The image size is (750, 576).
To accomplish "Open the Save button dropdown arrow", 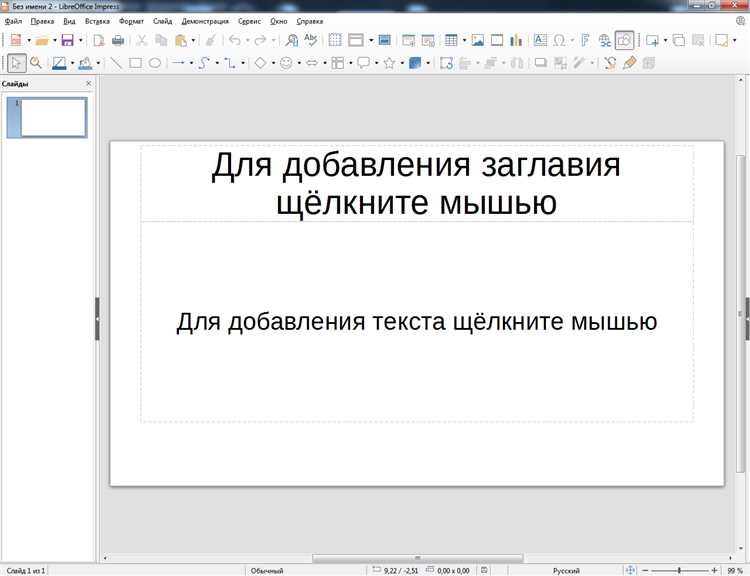I will click(80, 40).
